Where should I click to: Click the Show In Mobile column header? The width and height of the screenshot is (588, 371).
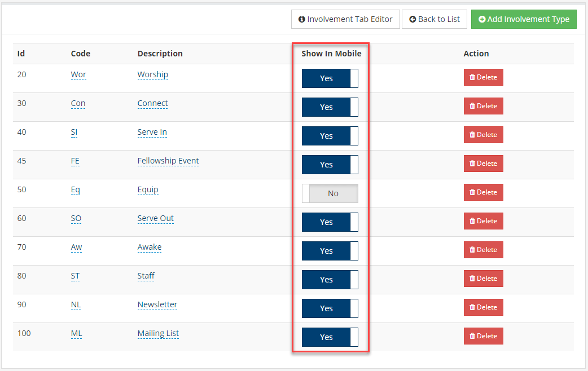point(331,54)
